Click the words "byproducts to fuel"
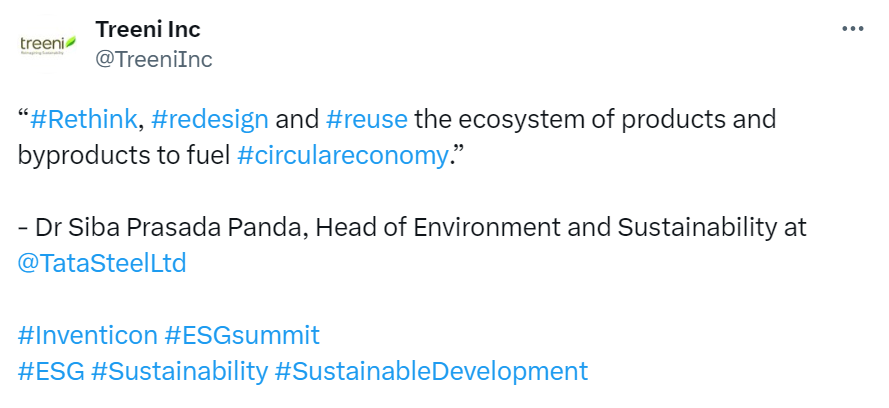 click(124, 156)
